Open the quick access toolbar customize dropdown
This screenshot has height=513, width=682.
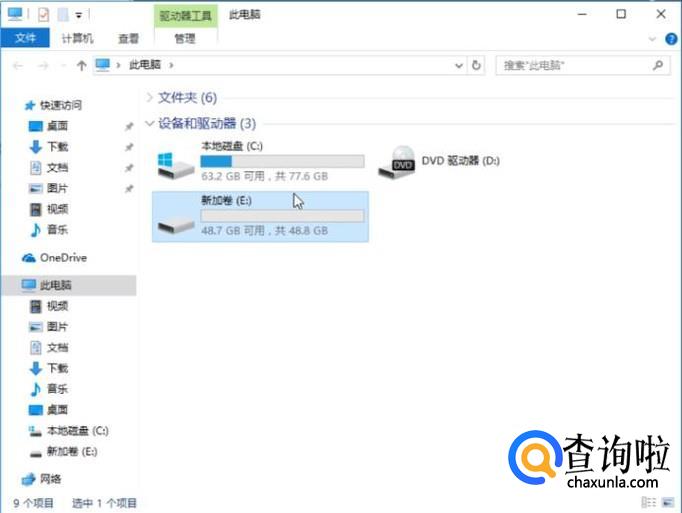[79, 16]
